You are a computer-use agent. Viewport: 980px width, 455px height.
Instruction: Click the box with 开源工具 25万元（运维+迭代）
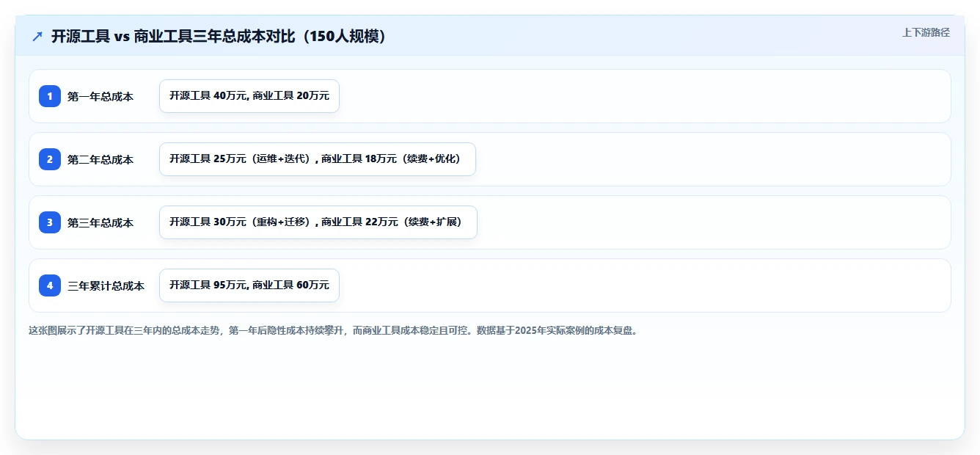(x=318, y=159)
